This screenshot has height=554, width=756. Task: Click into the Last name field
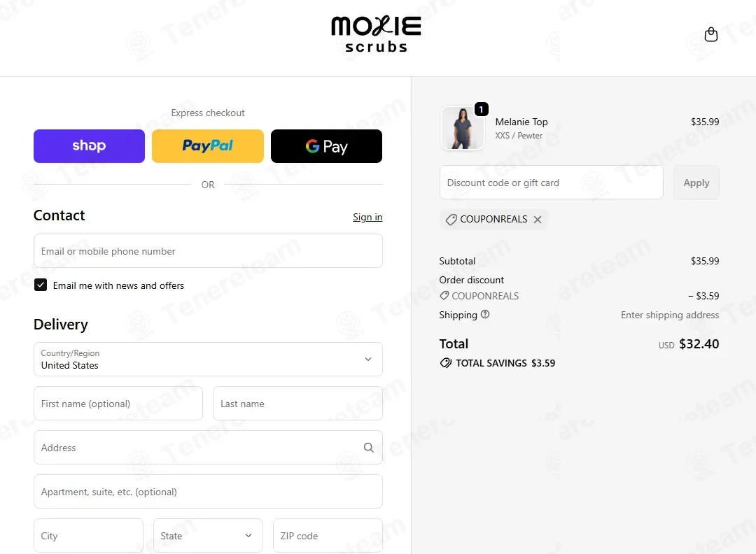coord(297,403)
